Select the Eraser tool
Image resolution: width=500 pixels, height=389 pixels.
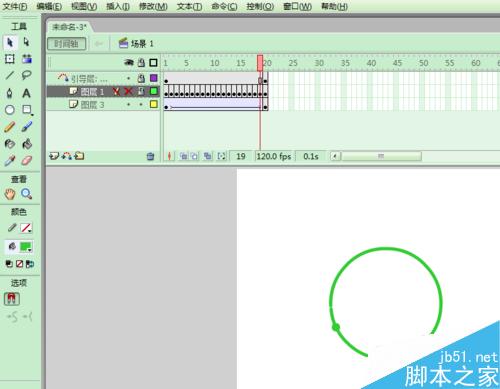click(27, 161)
